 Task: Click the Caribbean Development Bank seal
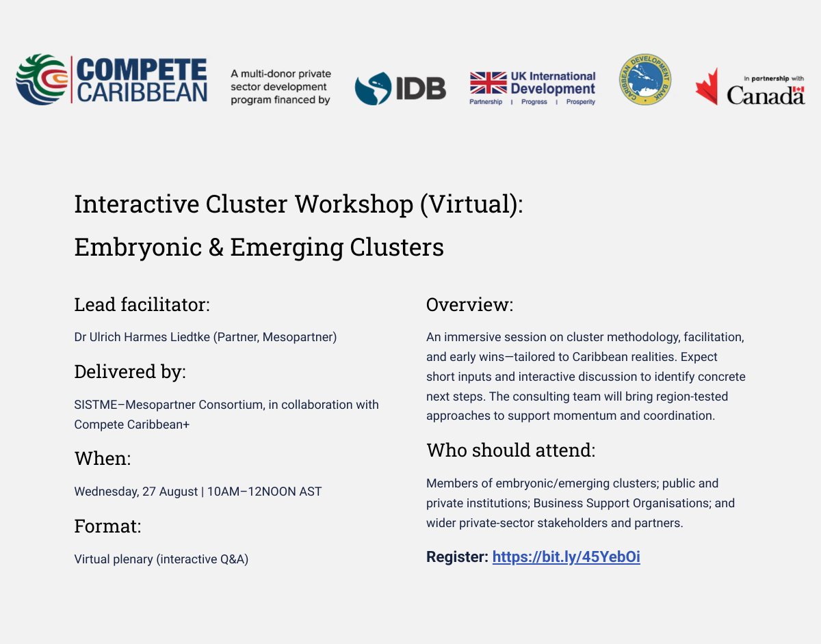[645, 80]
